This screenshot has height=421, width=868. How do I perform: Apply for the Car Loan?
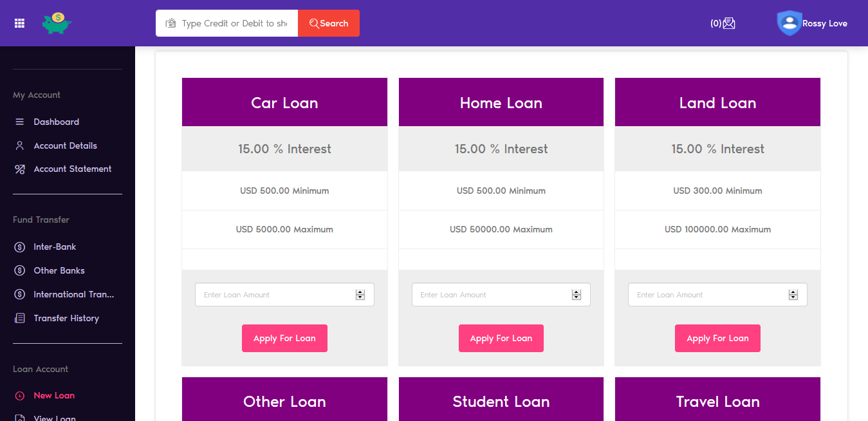tap(284, 339)
